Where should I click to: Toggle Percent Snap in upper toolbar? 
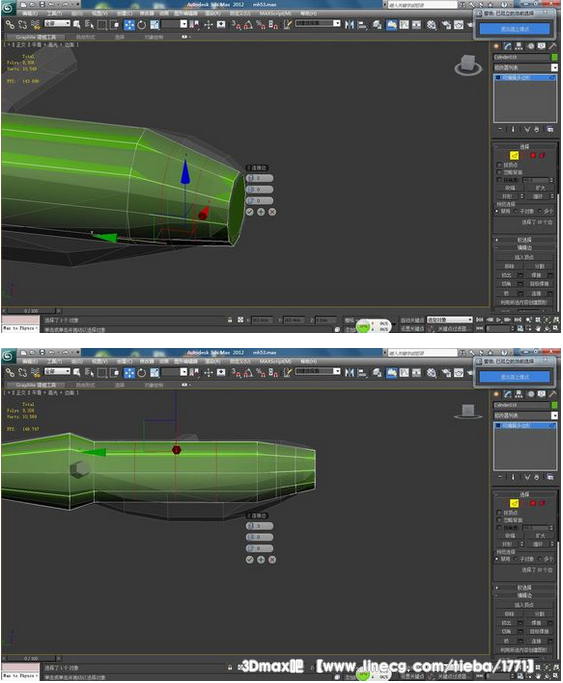(261, 25)
